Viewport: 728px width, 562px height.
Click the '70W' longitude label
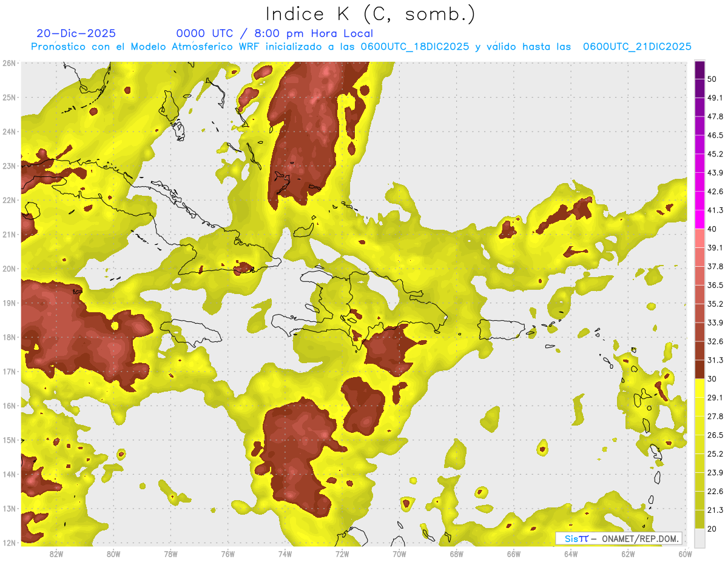tap(399, 554)
